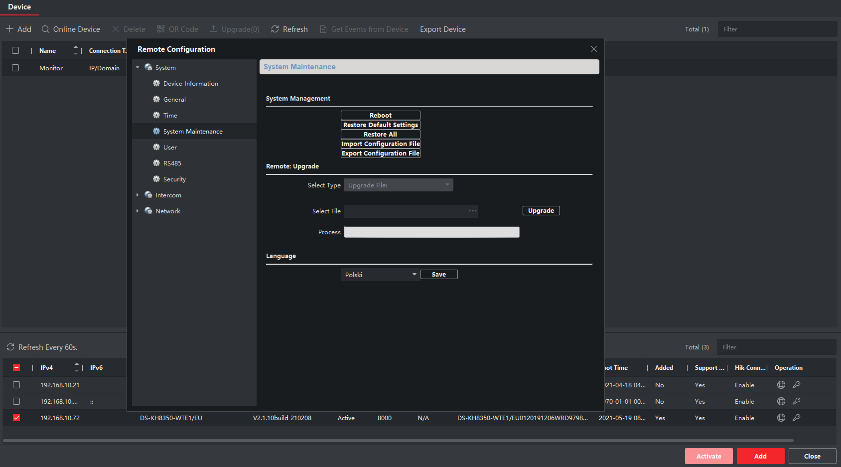
Task: Open the Device Information settings
Action: [x=190, y=83]
